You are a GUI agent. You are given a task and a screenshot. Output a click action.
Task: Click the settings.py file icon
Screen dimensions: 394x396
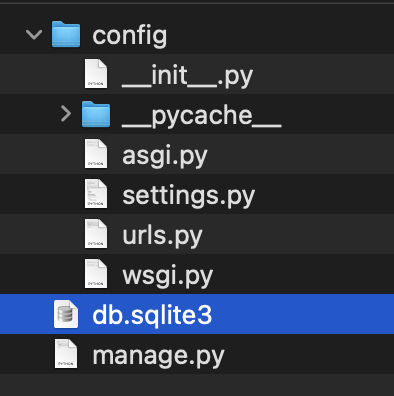(96, 194)
